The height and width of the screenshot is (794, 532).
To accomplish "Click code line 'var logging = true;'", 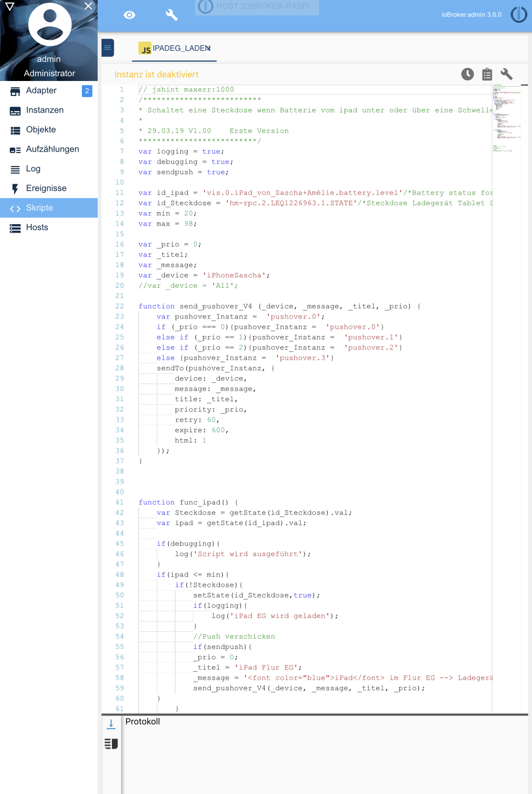I will tap(181, 151).
